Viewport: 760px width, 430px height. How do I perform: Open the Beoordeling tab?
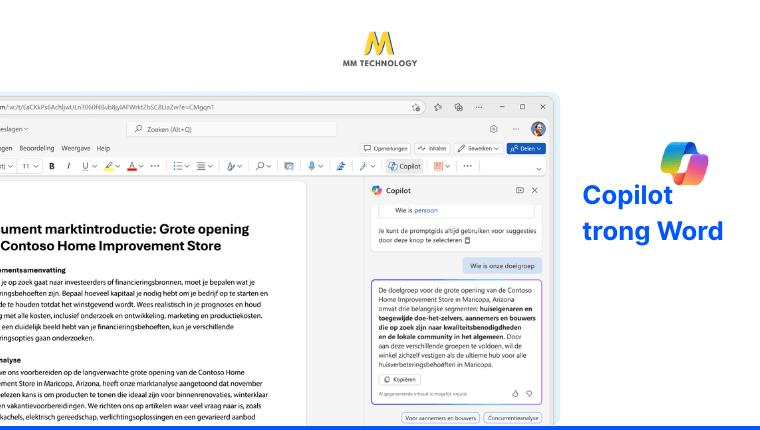pos(37,148)
